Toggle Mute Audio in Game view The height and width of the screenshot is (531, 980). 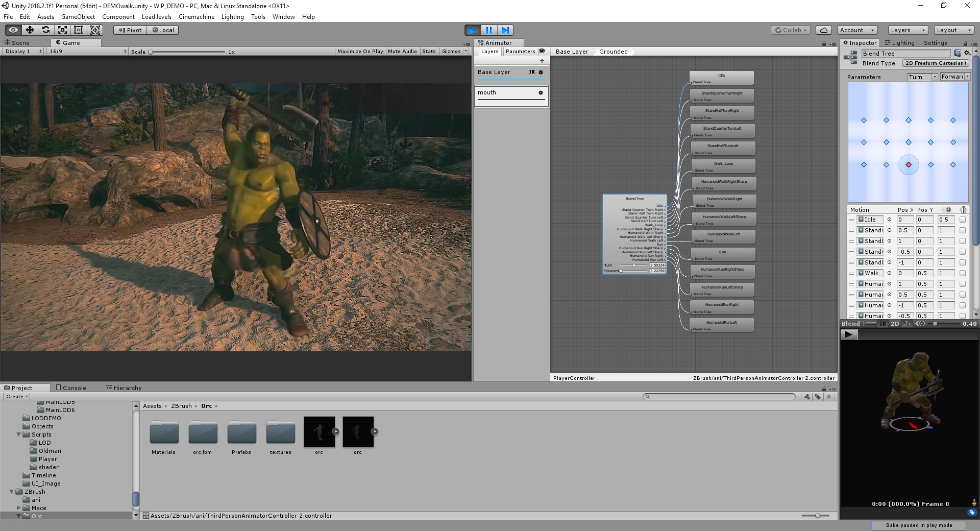[402, 52]
